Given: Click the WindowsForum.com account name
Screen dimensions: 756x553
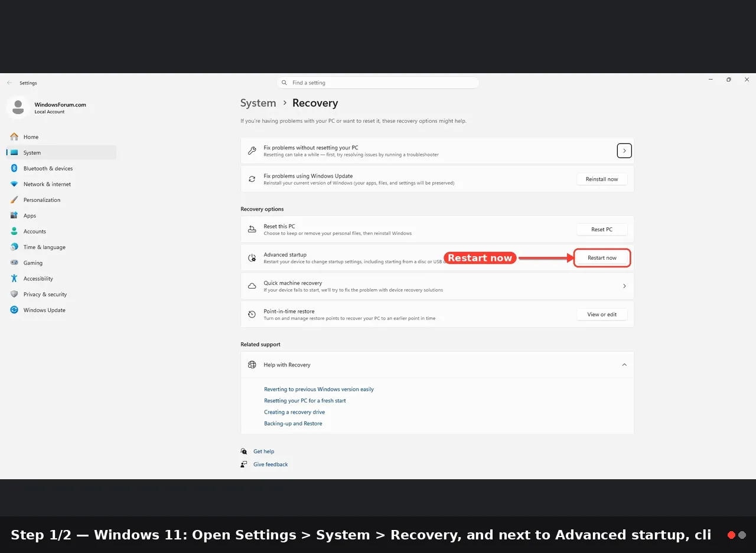Looking at the screenshot, I should coord(60,104).
